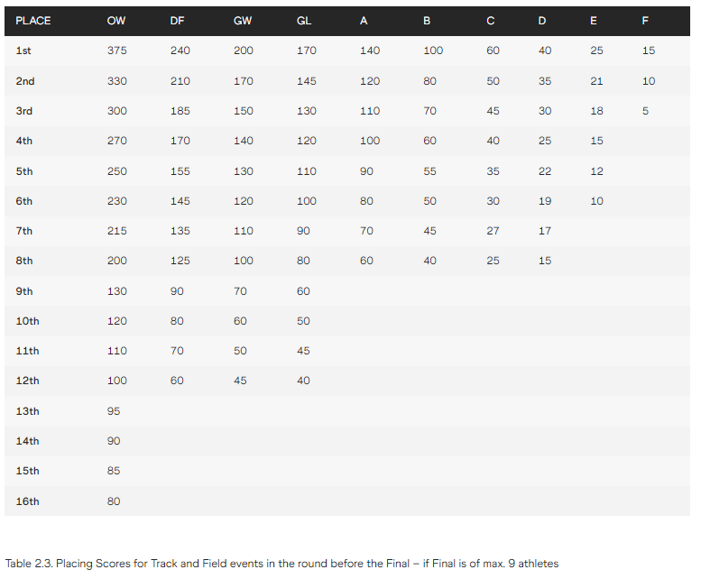Select the 21 value in E column
The height and width of the screenshot is (588, 701).
(597, 81)
